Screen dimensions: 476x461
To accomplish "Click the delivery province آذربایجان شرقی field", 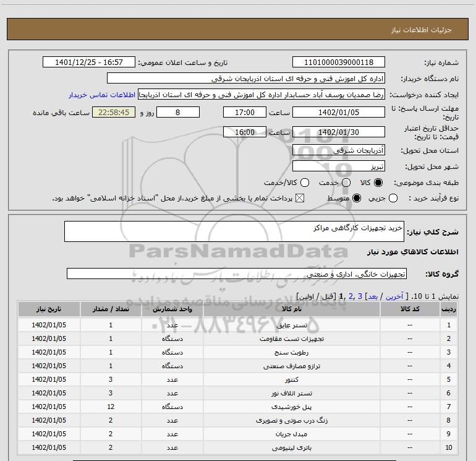I will [x=339, y=150].
